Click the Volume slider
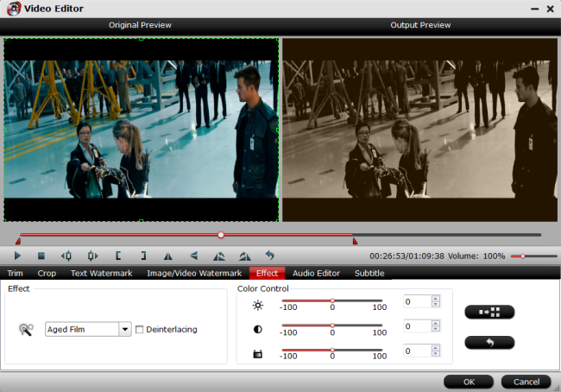Screen dimensions: 561x392 click(x=532, y=256)
